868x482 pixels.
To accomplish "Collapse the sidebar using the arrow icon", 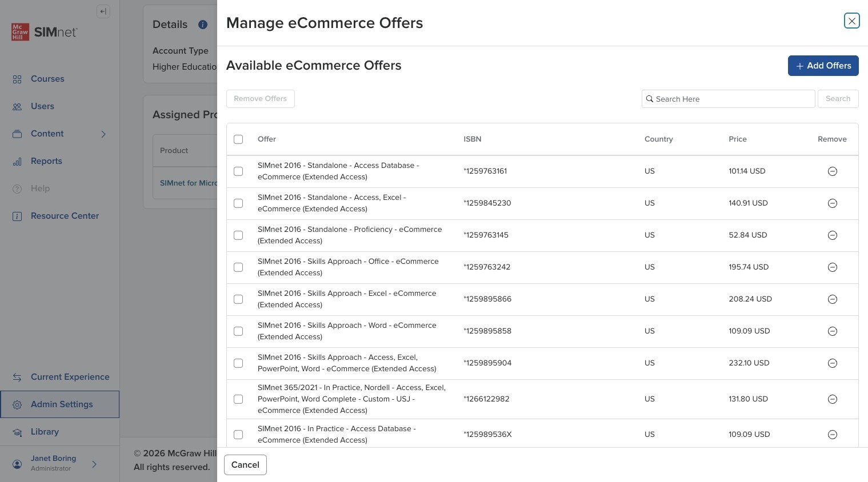I will [103, 11].
